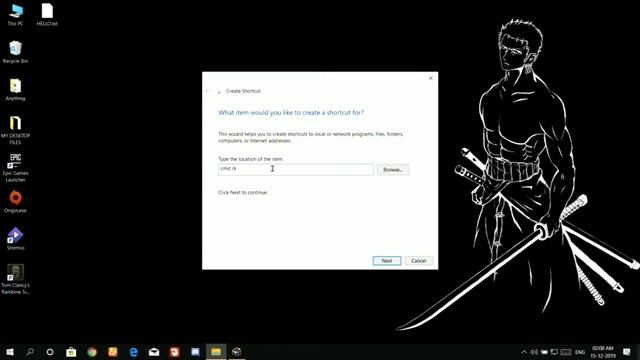Open the Action Center notifications
The height and width of the screenshot is (360, 640).
627,352
